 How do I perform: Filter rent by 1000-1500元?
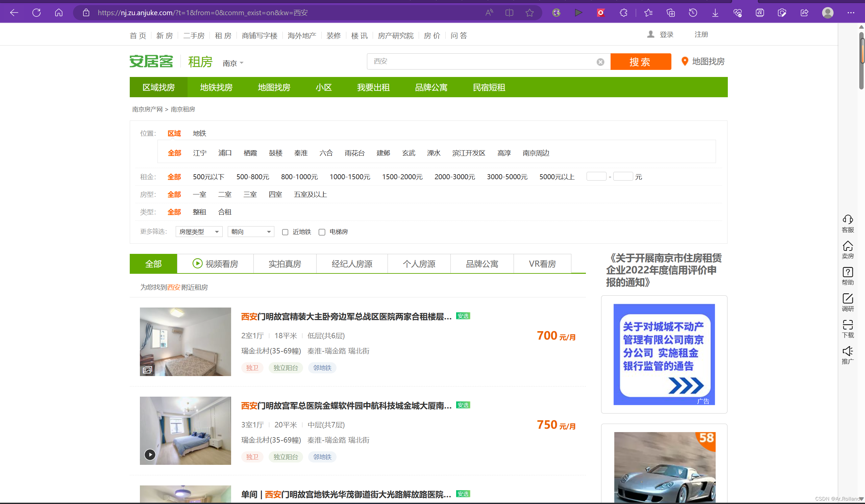pos(350,177)
